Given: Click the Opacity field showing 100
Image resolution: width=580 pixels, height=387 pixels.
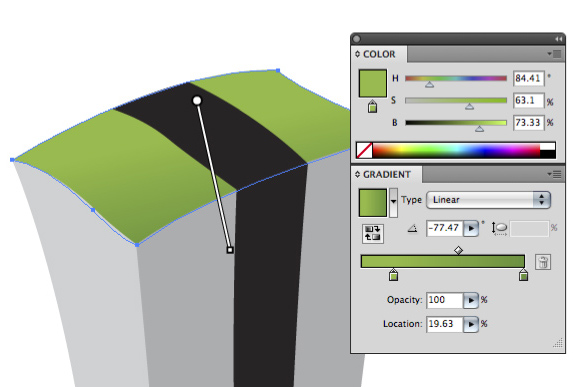Looking at the screenshot, I should pyautogui.click(x=445, y=300).
